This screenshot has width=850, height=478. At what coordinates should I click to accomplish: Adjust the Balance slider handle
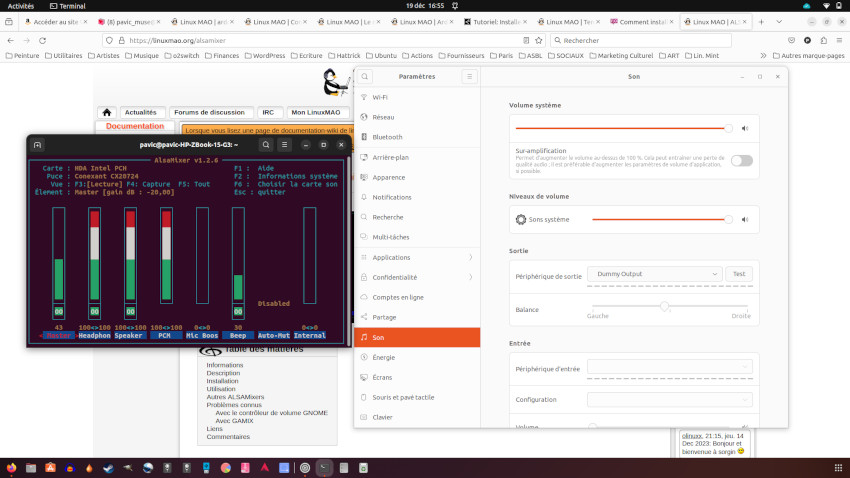point(664,306)
